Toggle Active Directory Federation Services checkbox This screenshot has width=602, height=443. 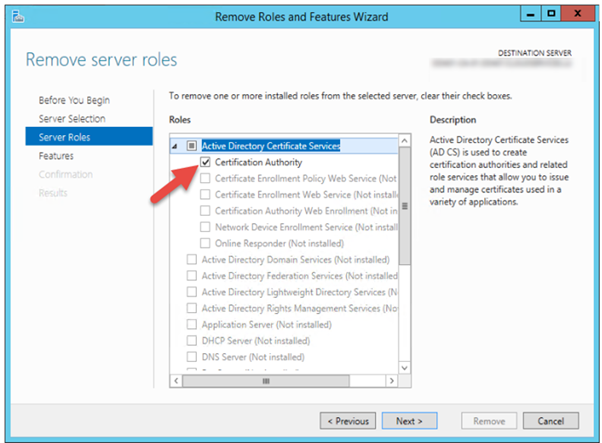tap(192, 276)
